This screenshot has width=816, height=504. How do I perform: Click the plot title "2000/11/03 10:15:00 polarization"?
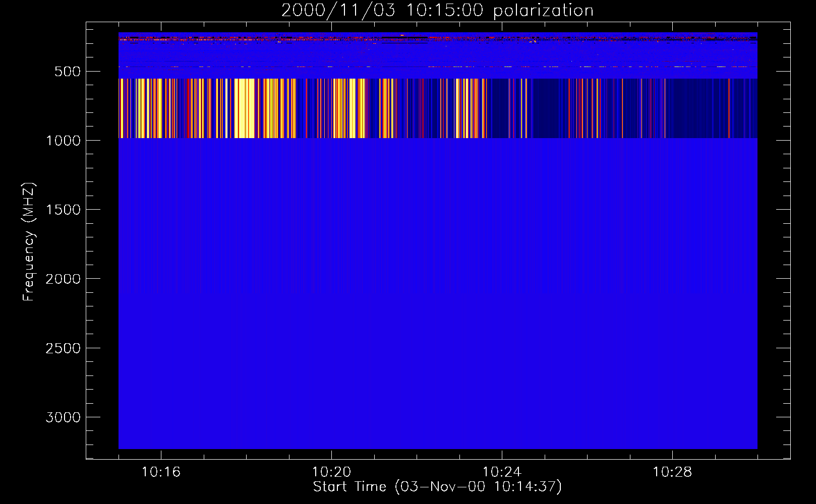click(x=437, y=11)
